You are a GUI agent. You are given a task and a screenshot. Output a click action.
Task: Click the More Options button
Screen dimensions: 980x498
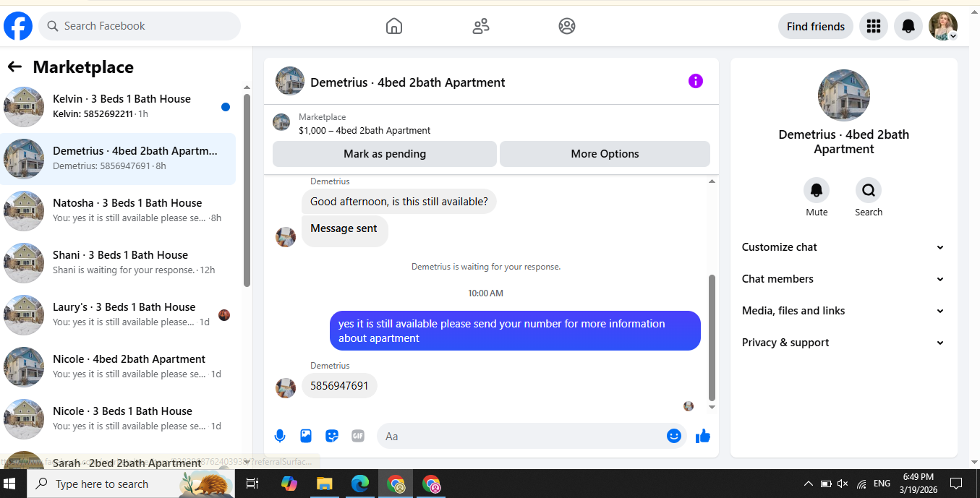[x=605, y=154]
